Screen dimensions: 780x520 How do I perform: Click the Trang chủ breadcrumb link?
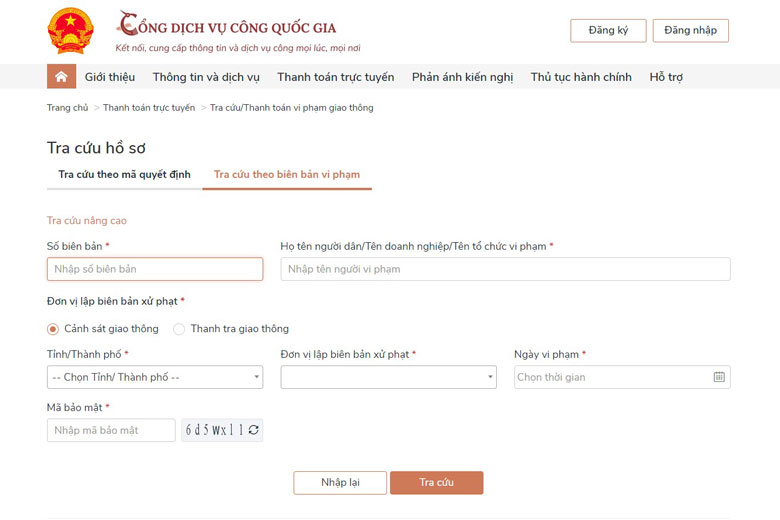(x=67, y=108)
